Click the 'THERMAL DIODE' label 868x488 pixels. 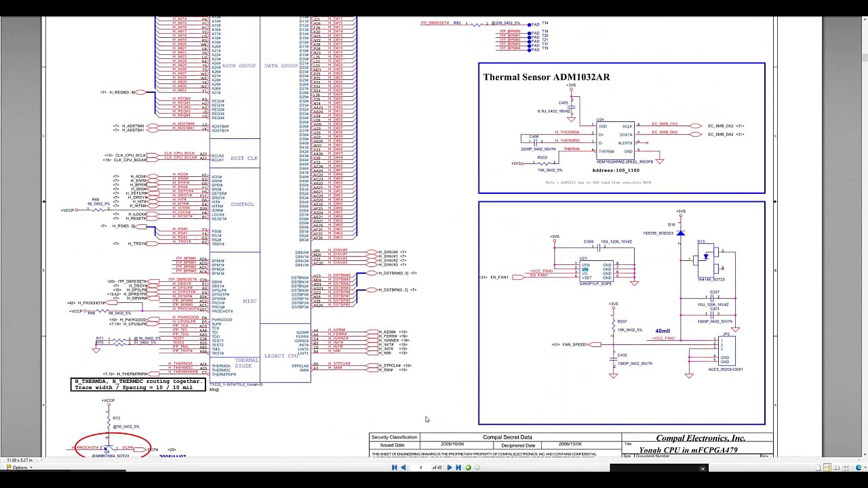[x=245, y=363]
